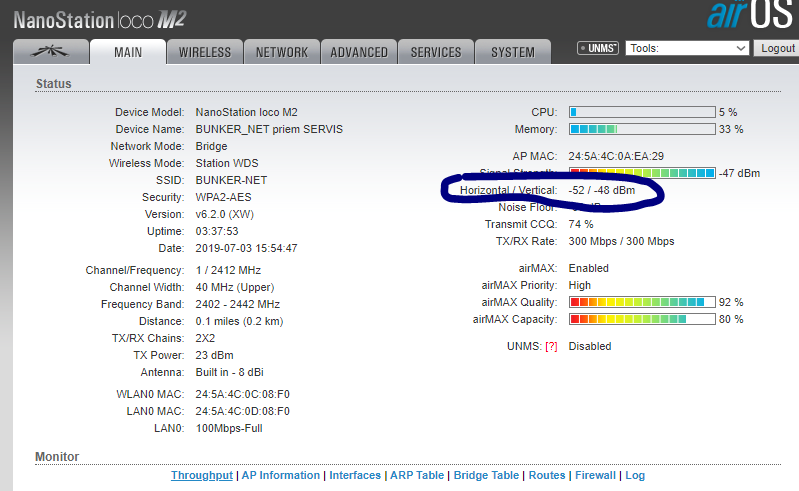Open the Bridge Table link
This screenshot has width=799, height=491.
tap(486, 476)
